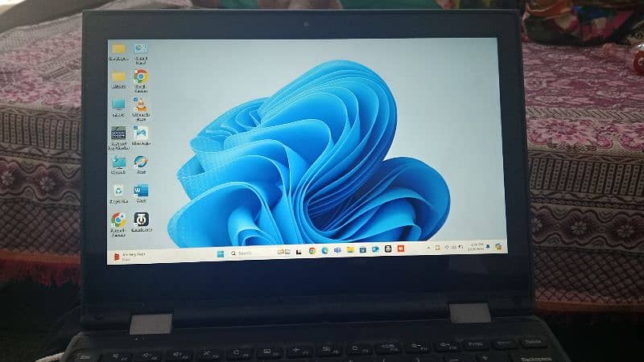Screen dimensions: 644x362
Task: Open the weather widget on the taskbar
Action: 129,257
